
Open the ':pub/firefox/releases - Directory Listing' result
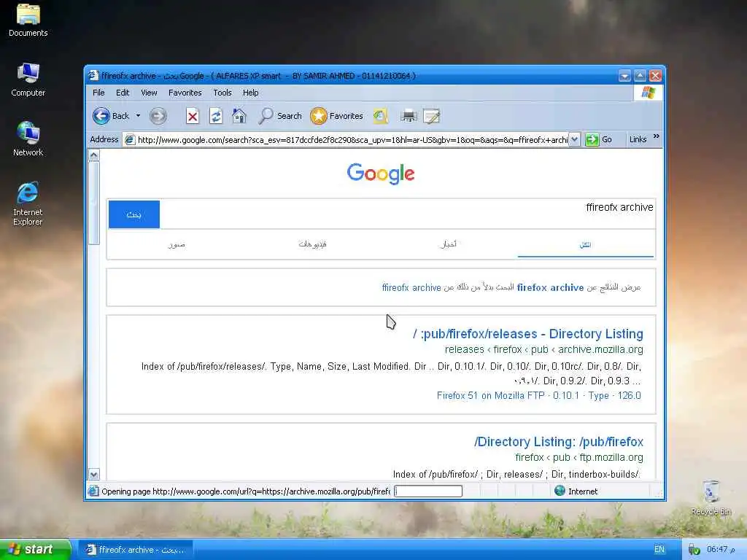tap(528, 334)
